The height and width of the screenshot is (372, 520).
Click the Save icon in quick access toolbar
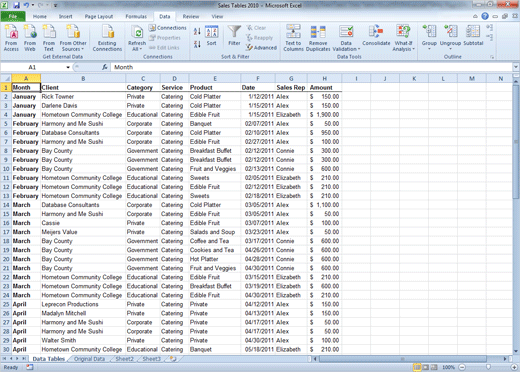click(16, 5)
